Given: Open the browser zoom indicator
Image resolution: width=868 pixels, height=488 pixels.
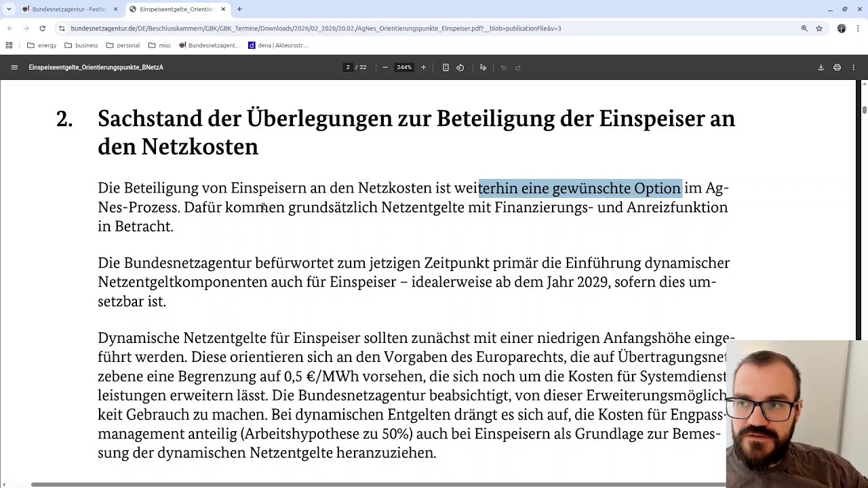Looking at the screenshot, I should coord(804,28).
